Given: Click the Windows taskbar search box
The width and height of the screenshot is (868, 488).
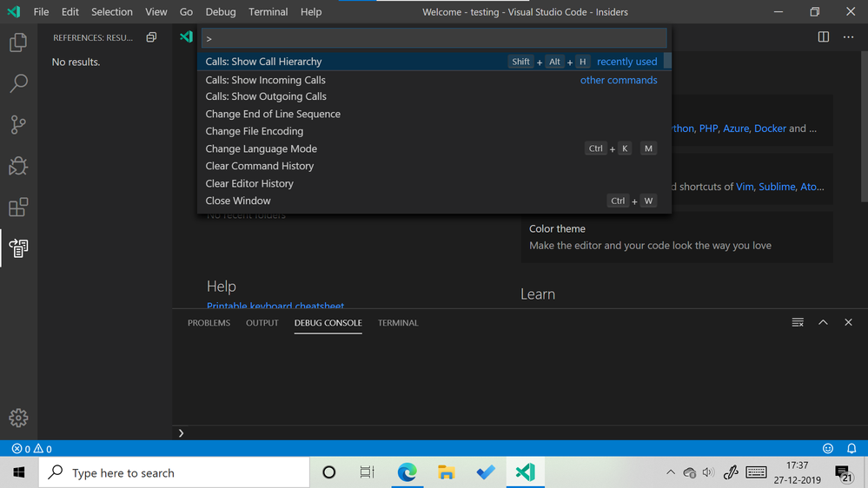Looking at the screenshot, I should click(174, 472).
